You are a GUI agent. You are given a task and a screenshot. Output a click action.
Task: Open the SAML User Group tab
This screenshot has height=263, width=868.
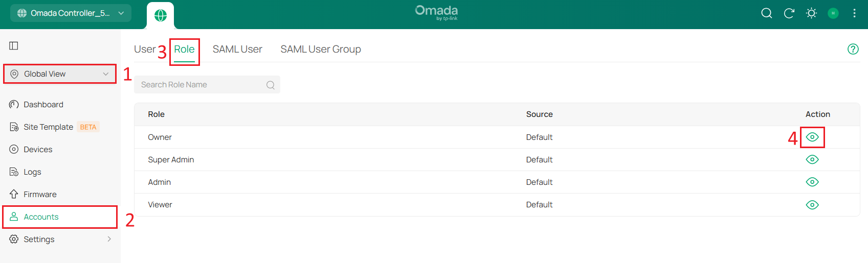pos(321,49)
